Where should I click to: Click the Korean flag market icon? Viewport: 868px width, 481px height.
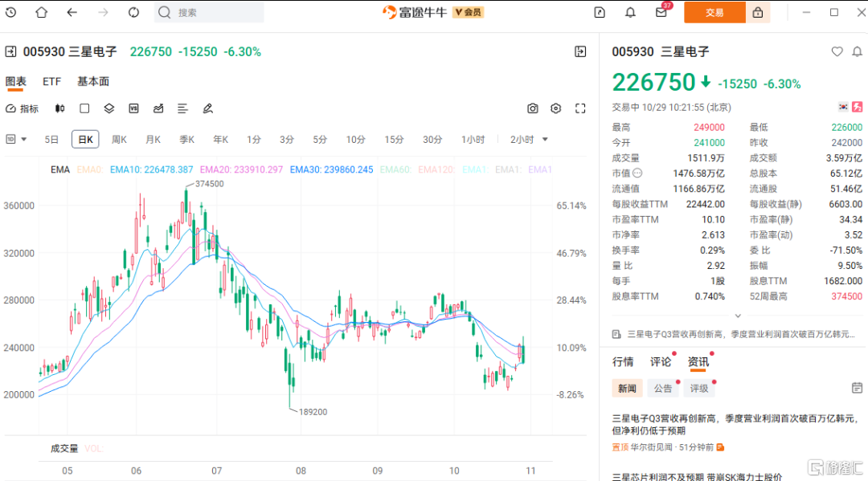click(843, 107)
